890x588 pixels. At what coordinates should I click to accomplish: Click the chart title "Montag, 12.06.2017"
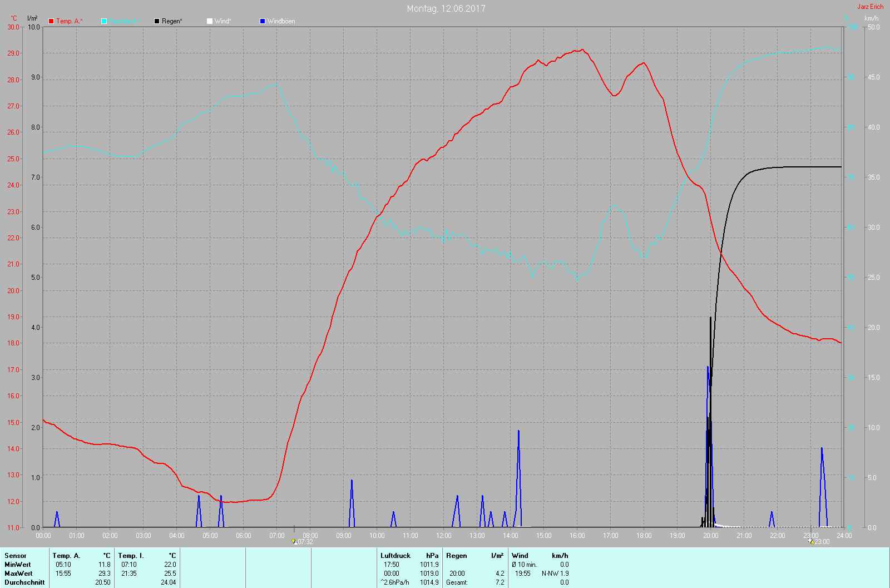tap(446, 8)
